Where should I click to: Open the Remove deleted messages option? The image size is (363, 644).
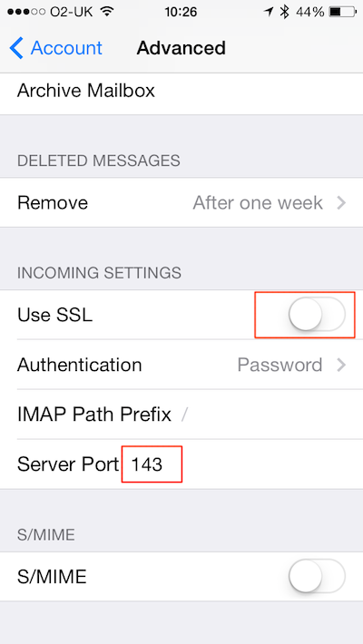[x=181, y=202]
